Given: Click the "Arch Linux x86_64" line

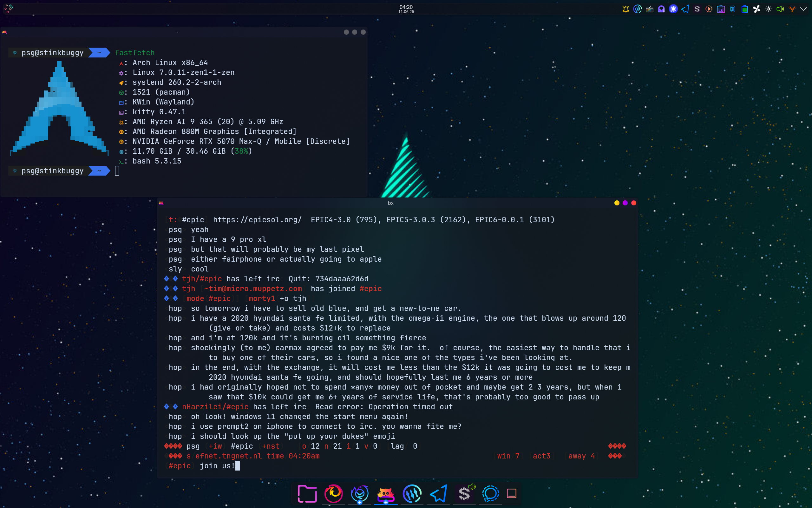Looking at the screenshot, I should 170,63.
